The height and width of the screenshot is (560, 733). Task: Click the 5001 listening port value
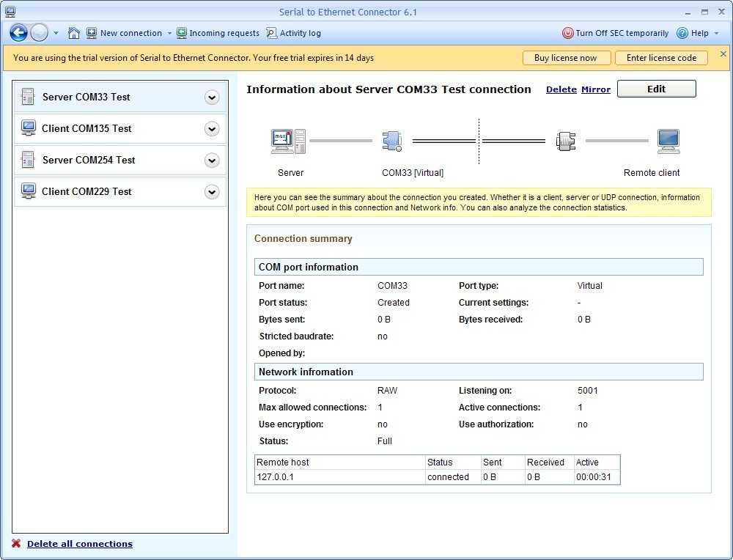click(588, 391)
